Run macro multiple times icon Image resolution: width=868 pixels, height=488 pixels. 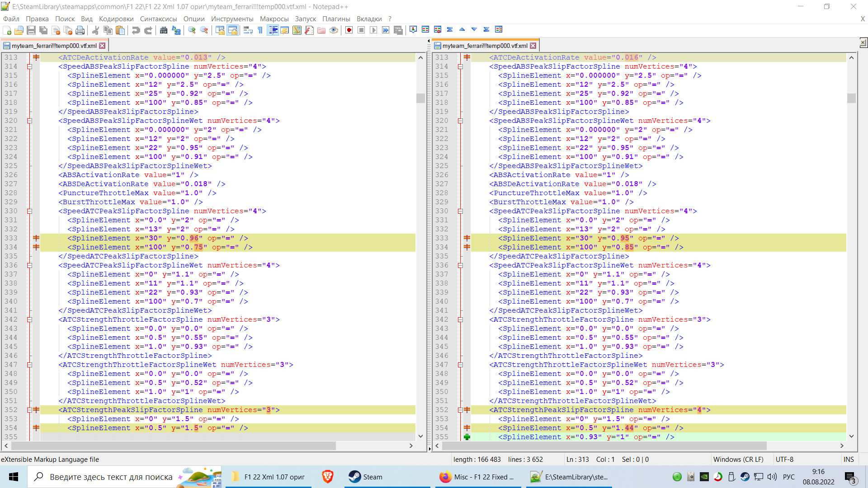coord(386,30)
